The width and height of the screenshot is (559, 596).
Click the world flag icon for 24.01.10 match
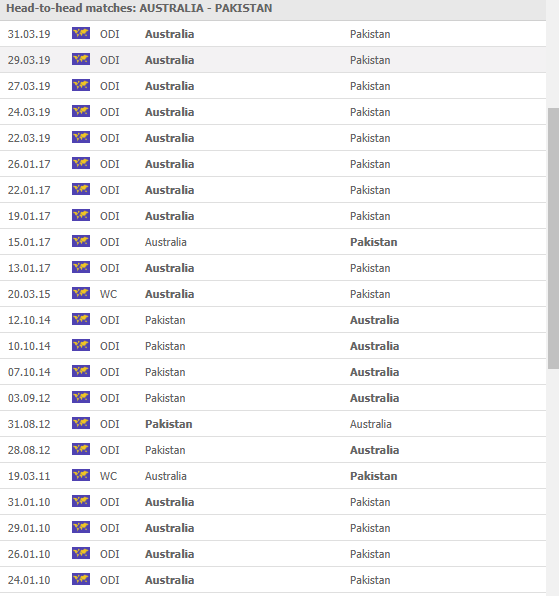(81, 579)
